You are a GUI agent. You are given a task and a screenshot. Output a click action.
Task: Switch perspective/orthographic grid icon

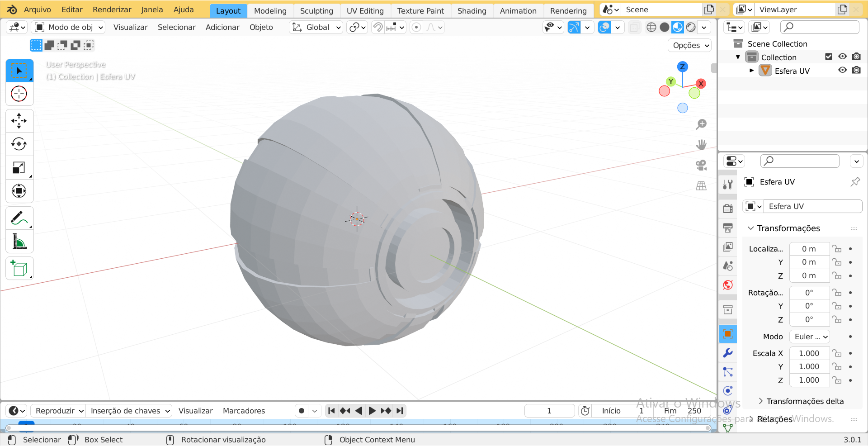click(701, 186)
